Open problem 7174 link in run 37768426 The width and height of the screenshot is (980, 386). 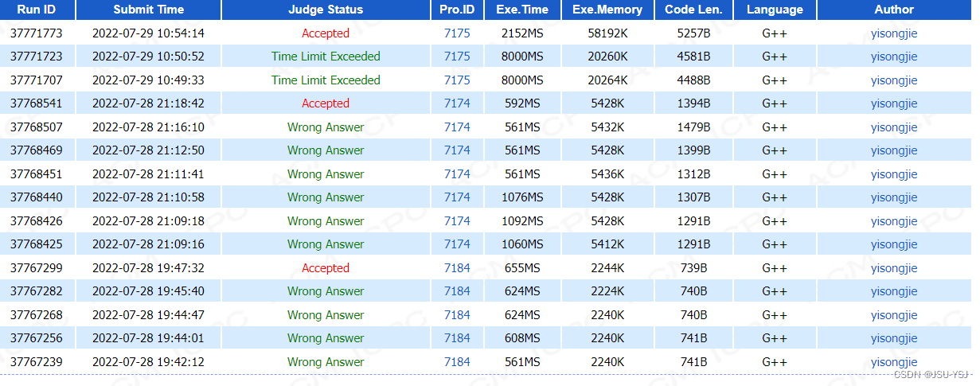click(x=457, y=221)
